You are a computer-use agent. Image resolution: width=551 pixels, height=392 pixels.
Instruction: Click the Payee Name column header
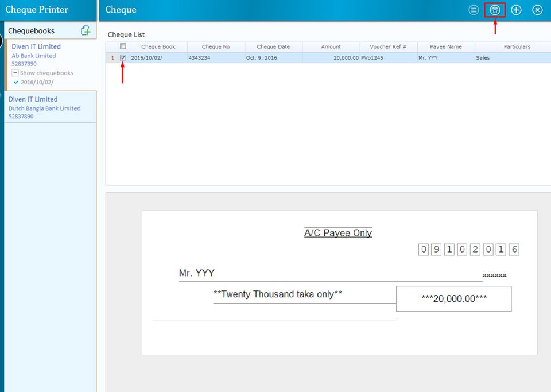446,46
